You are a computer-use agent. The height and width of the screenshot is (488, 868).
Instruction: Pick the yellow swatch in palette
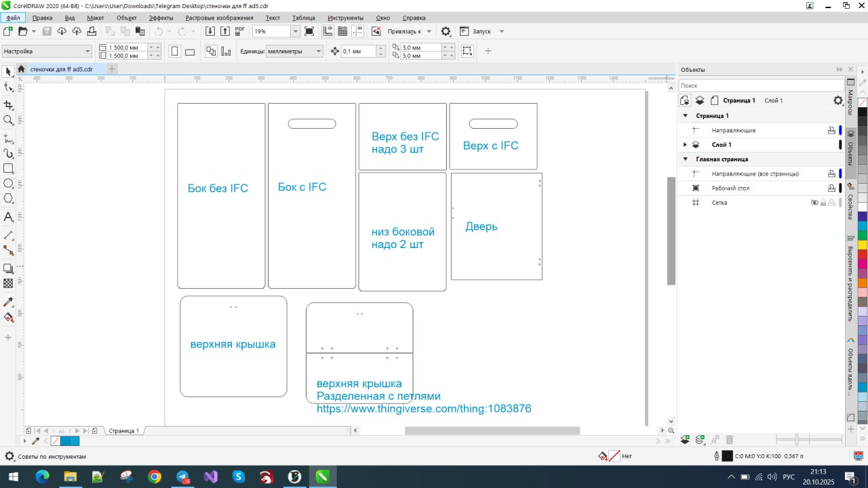click(x=863, y=245)
